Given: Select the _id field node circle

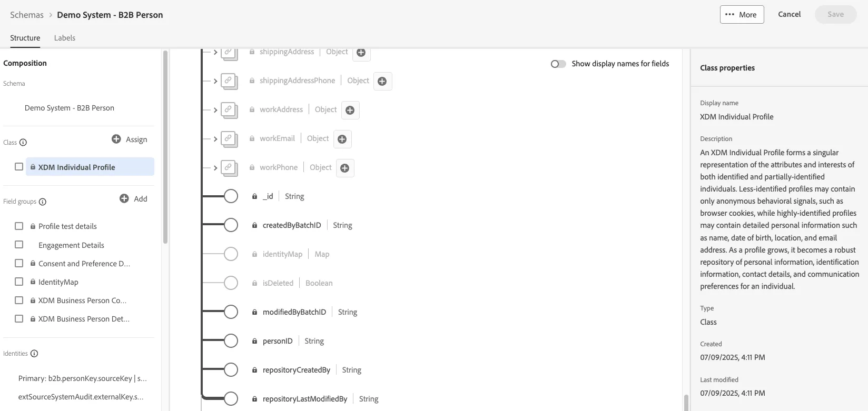Looking at the screenshot, I should 231,196.
